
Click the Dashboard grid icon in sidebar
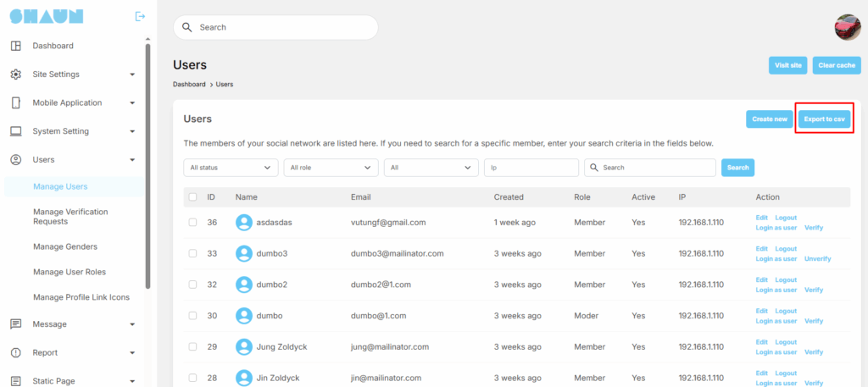point(15,46)
